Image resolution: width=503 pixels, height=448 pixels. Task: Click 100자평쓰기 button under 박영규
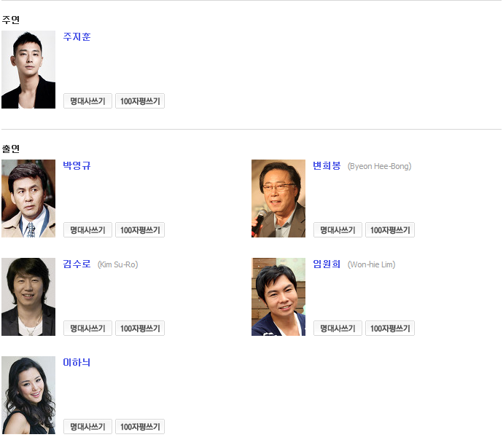[140, 230]
